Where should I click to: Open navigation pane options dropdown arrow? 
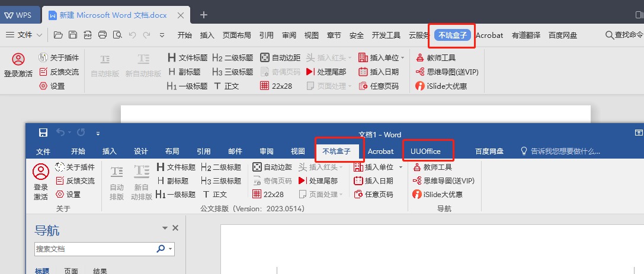[x=165, y=228]
